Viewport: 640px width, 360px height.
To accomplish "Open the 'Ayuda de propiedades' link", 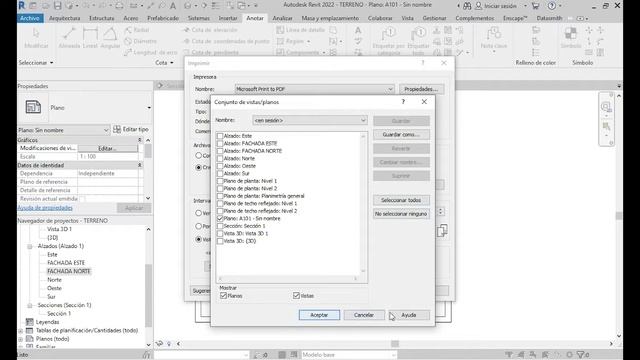I will [x=45, y=208].
